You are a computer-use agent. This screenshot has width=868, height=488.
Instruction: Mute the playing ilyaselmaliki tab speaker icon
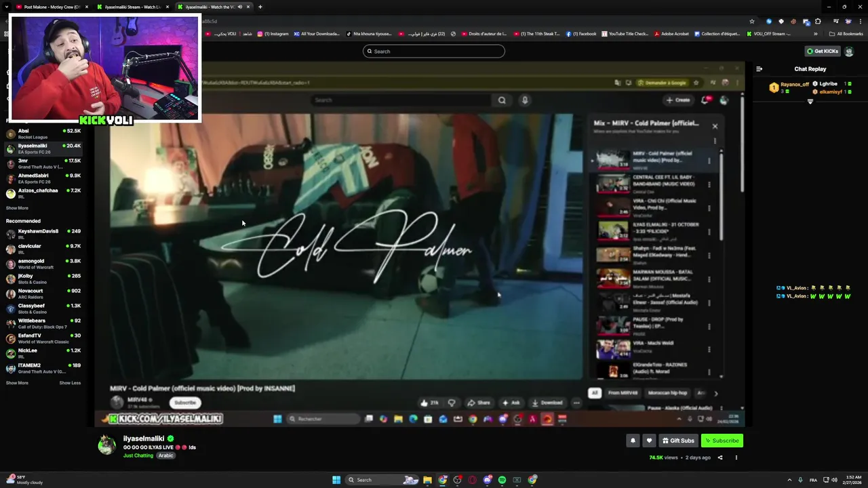(x=240, y=7)
